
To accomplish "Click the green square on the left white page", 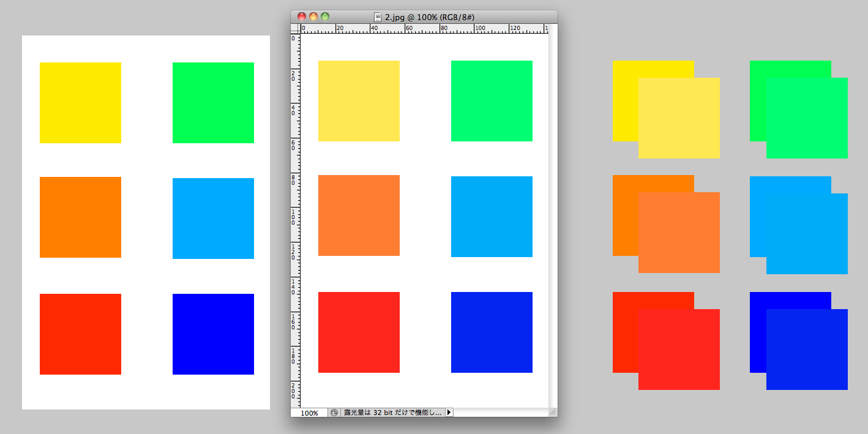I will (213, 103).
